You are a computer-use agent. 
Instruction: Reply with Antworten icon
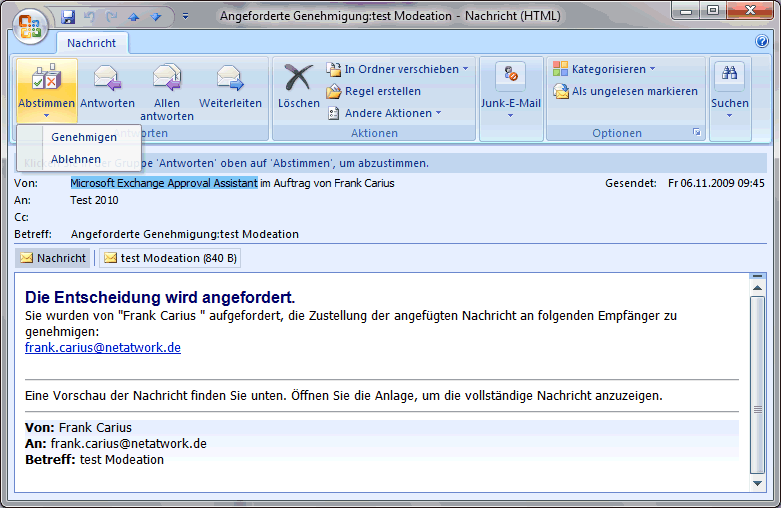pyautogui.click(x=108, y=85)
